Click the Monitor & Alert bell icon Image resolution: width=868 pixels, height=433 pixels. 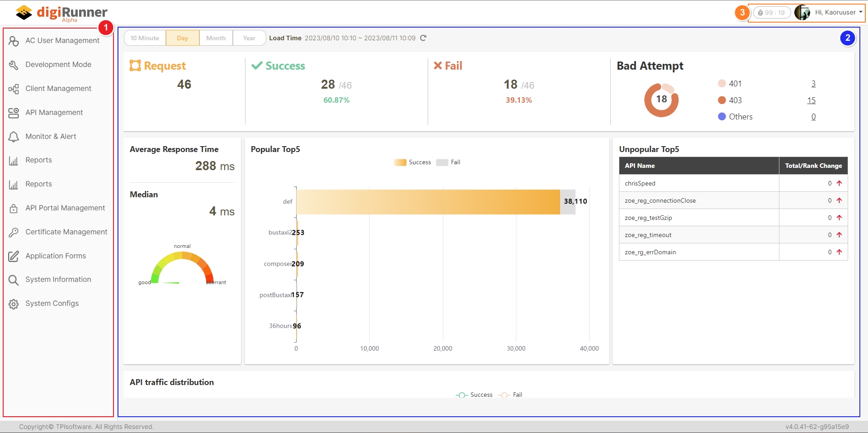coord(14,137)
